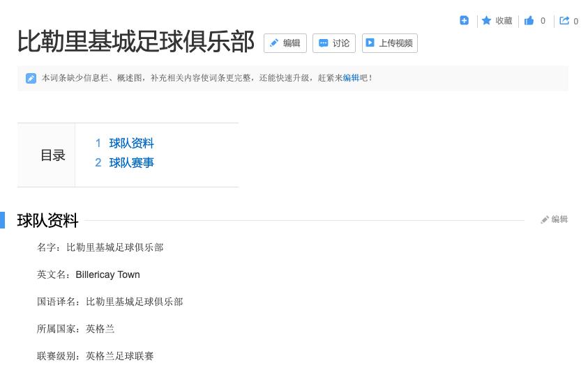Click the text 英文名：Billericay Town
The width and height of the screenshot is (588, 372).
[89, 274]
